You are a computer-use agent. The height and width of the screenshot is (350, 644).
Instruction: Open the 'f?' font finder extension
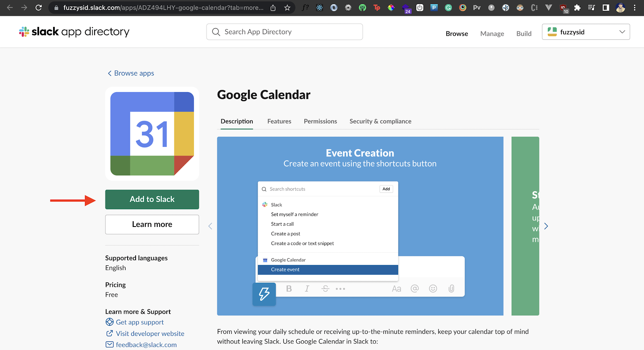pos(305,8)
